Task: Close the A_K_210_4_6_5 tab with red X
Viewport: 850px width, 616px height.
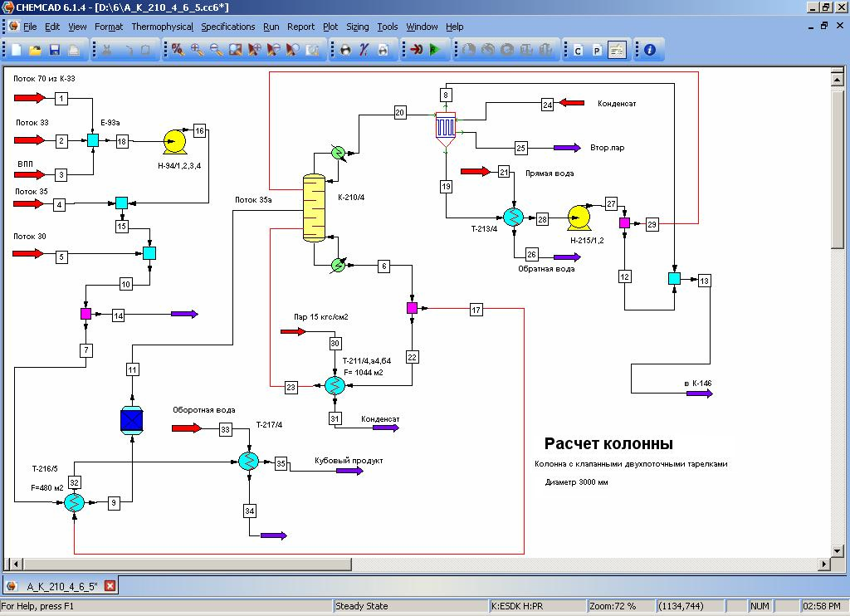Action: (x=110, y=586)
